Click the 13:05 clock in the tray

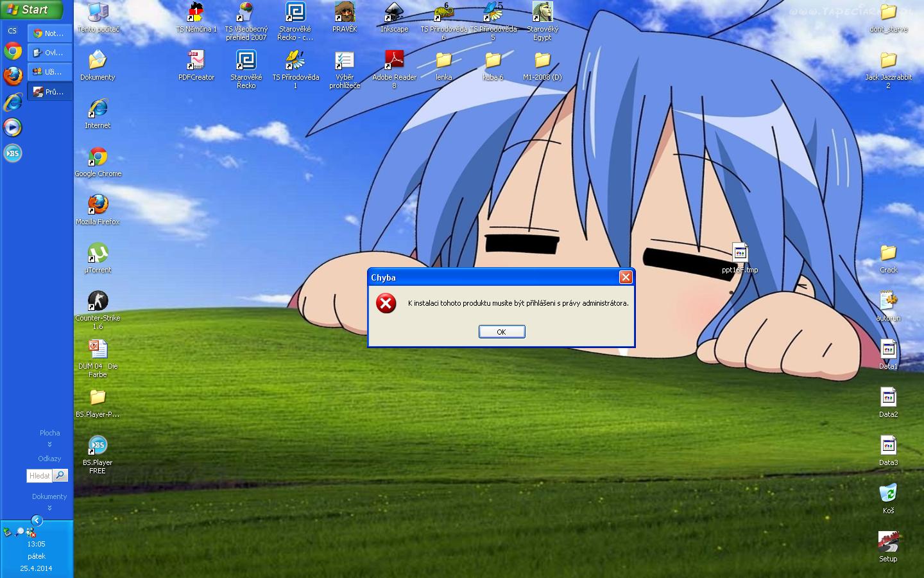37,544
